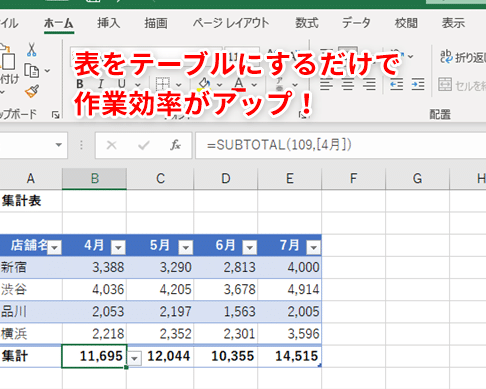Open copy options dropdown arrow
Screen dimensions: 486x389
(47, 71)
